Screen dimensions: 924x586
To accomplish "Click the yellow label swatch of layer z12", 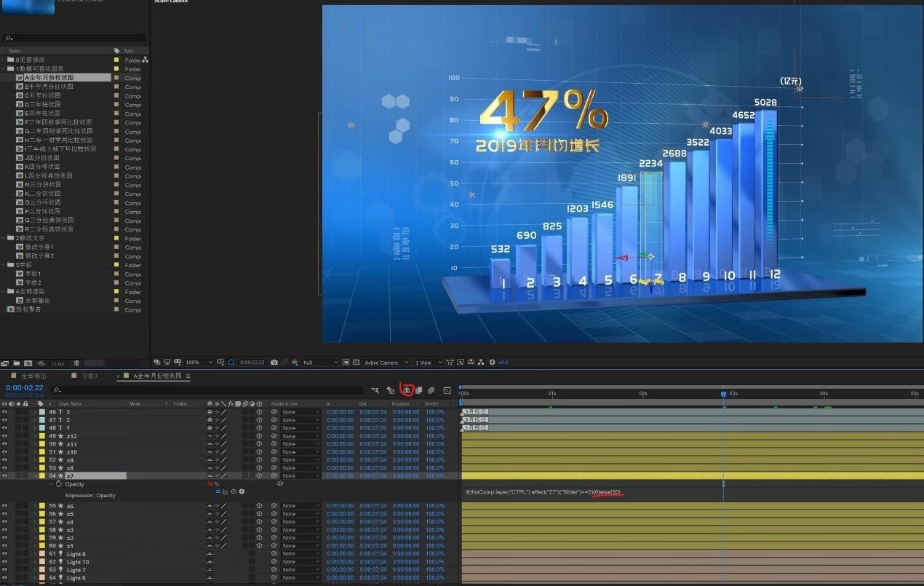I will 42,436.
